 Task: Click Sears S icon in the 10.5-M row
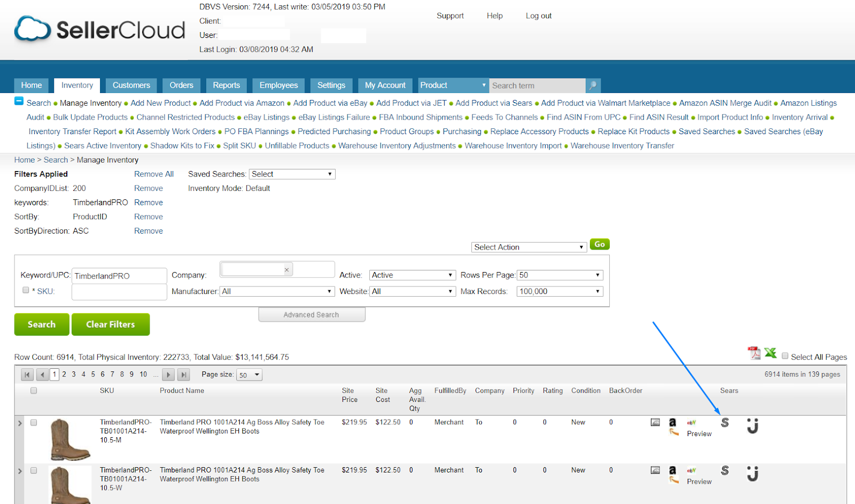point(725,422)
